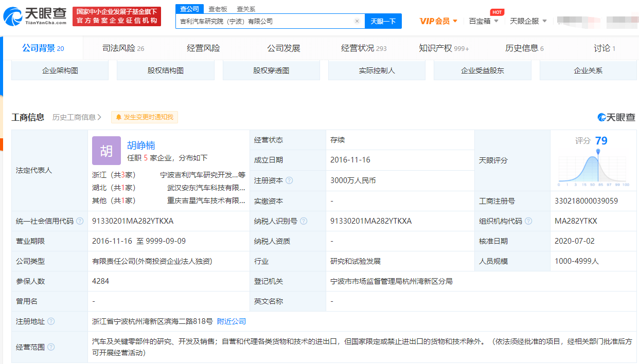Expand 历史工商信息 link

click(x=77, y=117)
